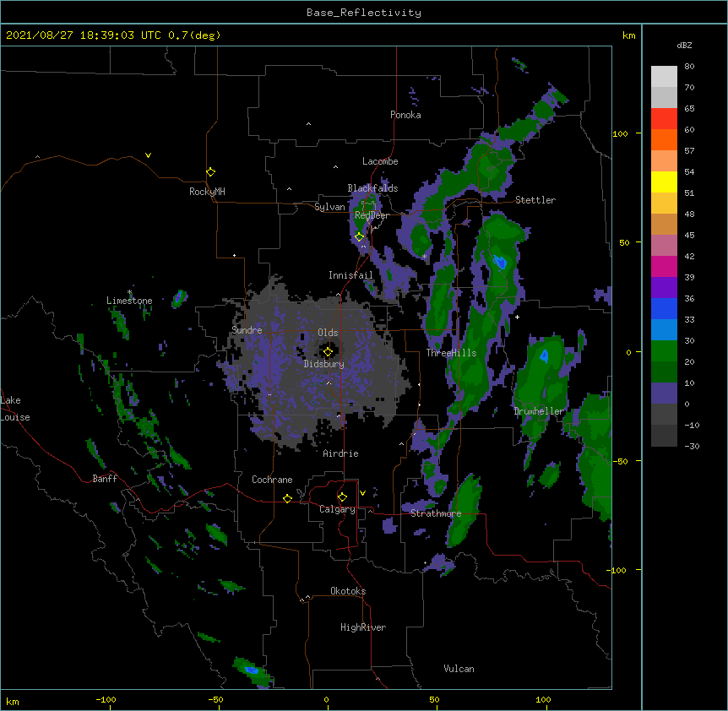Click the Calgary city label

338,509
